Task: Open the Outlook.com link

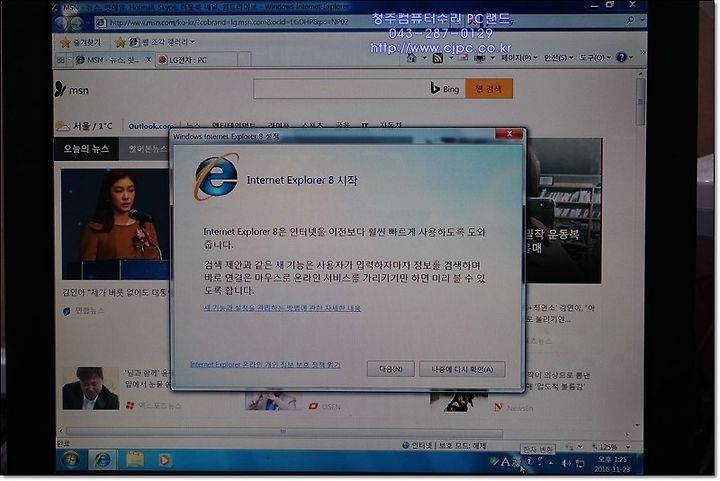Action: pos(151,126)
